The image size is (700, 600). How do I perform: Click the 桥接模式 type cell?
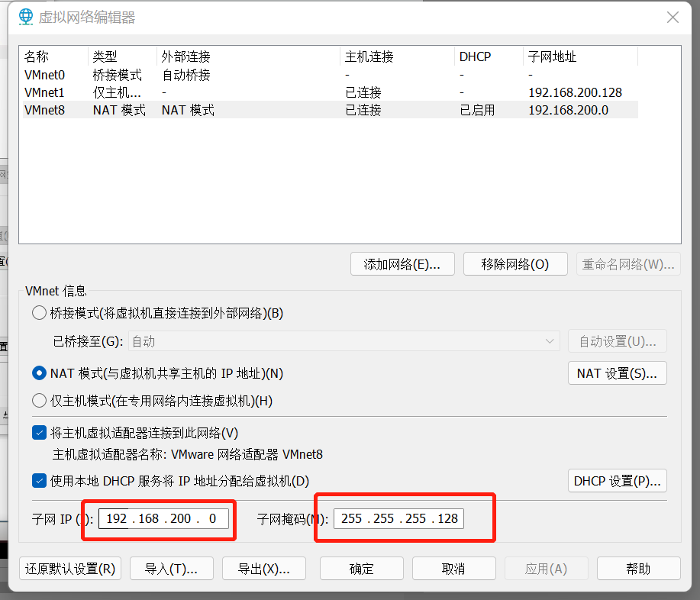[x=117, y=75]
